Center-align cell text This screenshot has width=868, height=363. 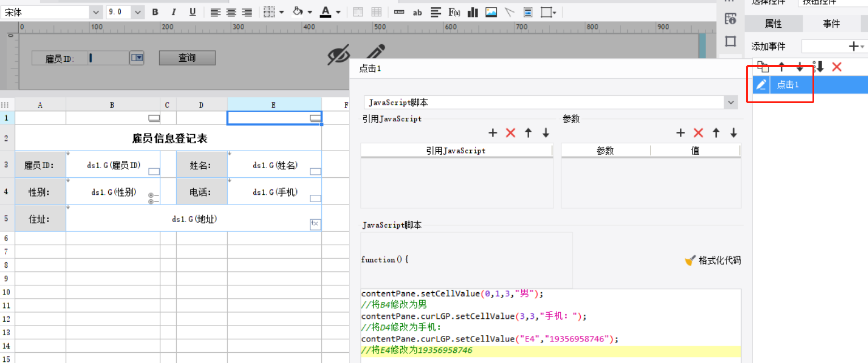(231, 12)
